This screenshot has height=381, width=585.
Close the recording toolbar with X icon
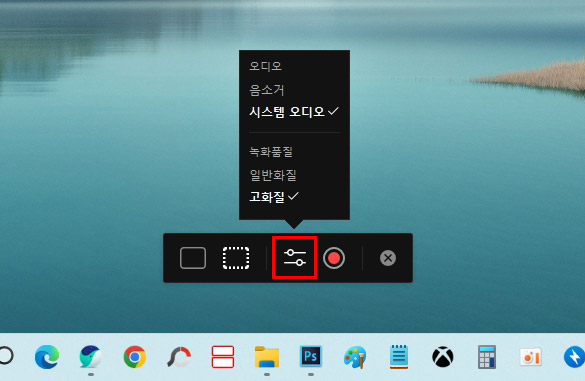coord(388,258)
